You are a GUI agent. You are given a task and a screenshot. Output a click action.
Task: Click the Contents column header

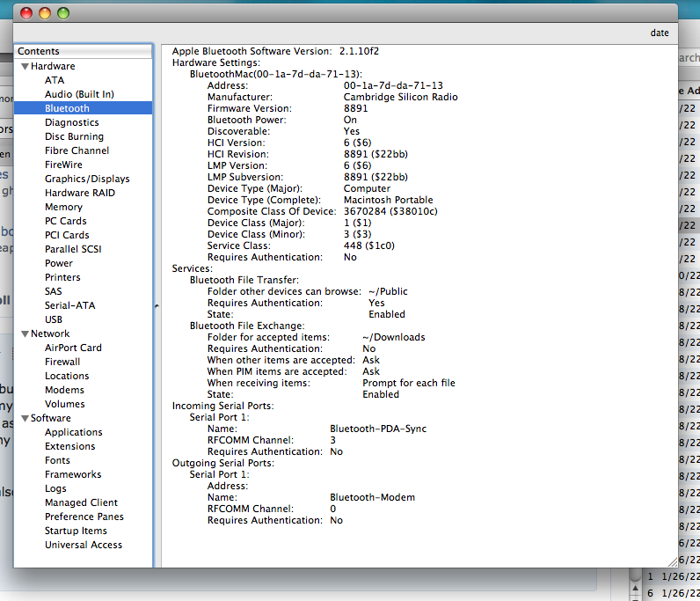coord(83,51)
